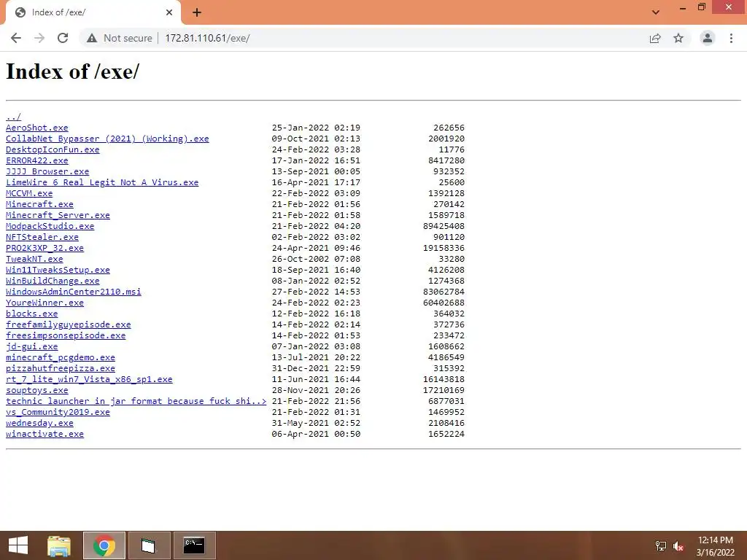The image size is (747, 560).
Task: Select the date 25-Jan-2022 02:19
Action: tap(316, 128)
